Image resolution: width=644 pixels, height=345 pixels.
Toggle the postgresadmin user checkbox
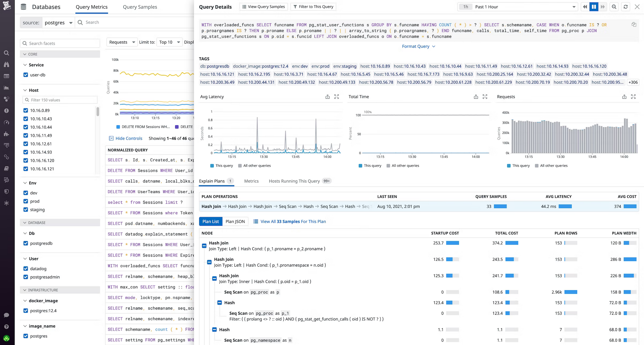pyautogui.click(x=26, y=277)
